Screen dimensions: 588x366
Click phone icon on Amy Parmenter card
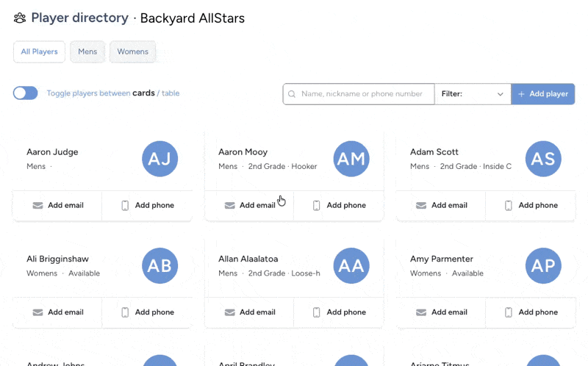[x=508, y=312]
